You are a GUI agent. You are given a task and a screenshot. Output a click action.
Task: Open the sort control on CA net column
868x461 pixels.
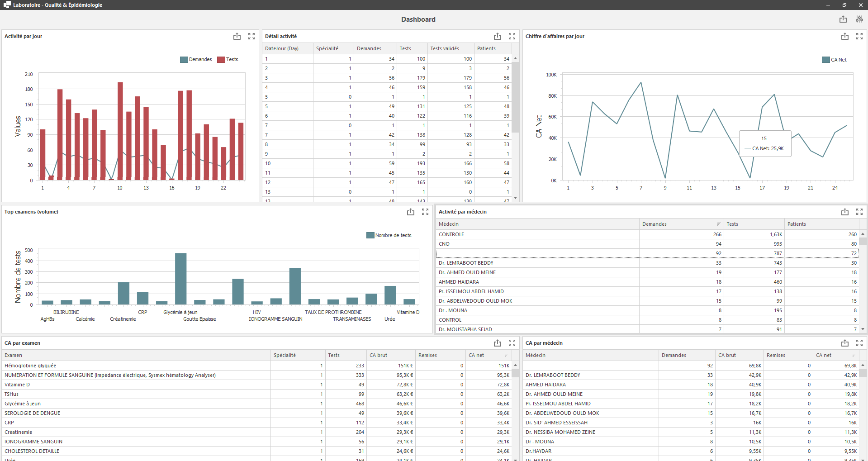point(507,355)
